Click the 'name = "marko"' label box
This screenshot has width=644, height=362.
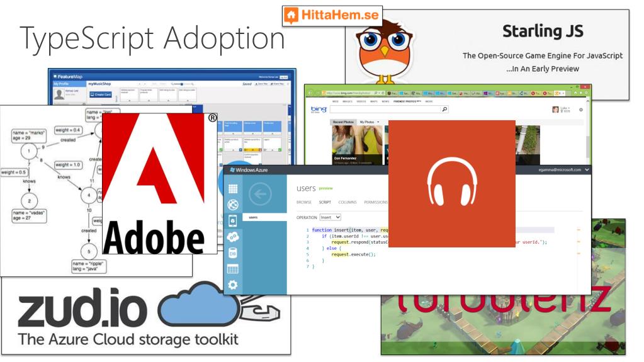pos(28,135)
